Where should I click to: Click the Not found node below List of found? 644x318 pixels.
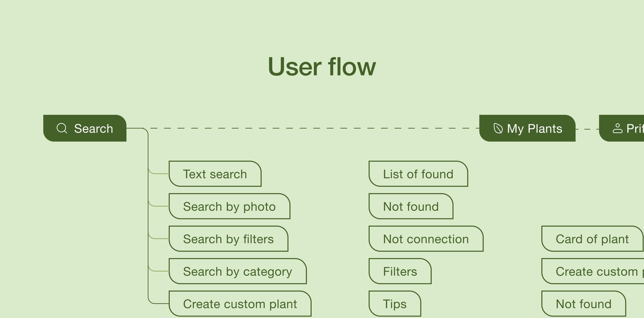coord(411,207)
